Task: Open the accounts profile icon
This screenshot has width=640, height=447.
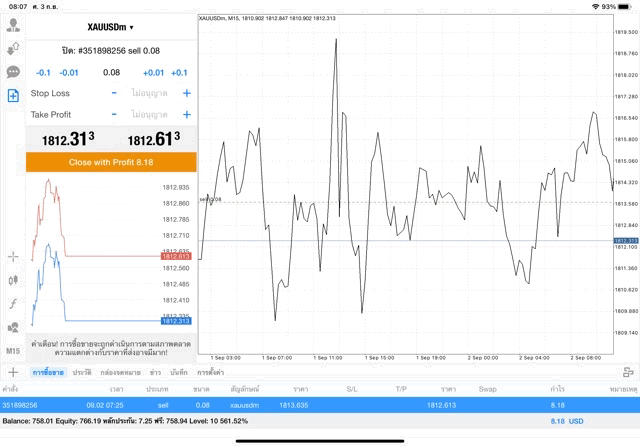Action: (x=13, y=25)
